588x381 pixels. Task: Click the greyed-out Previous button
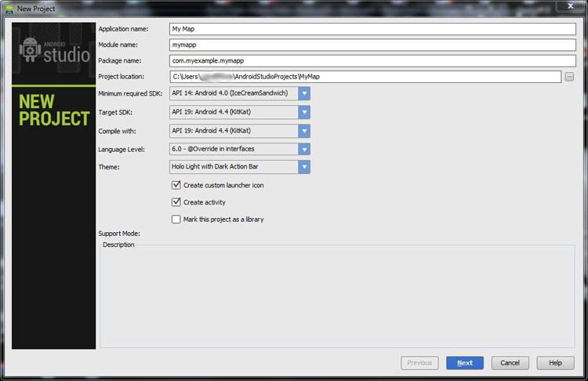(x=419, y=363)
